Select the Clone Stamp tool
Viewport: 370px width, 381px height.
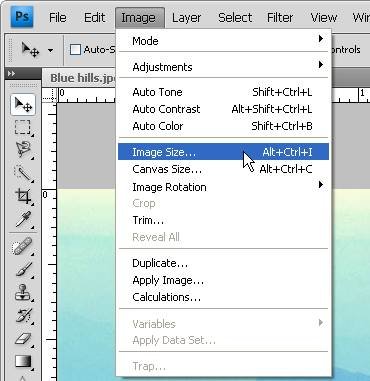(23, 292)
